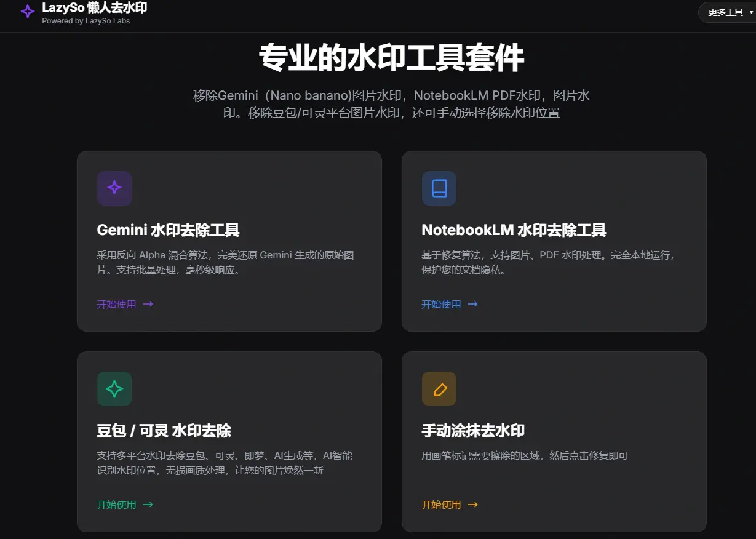Open 开始使用 under 手动涂抹去水印

click(x=441, y=505)
